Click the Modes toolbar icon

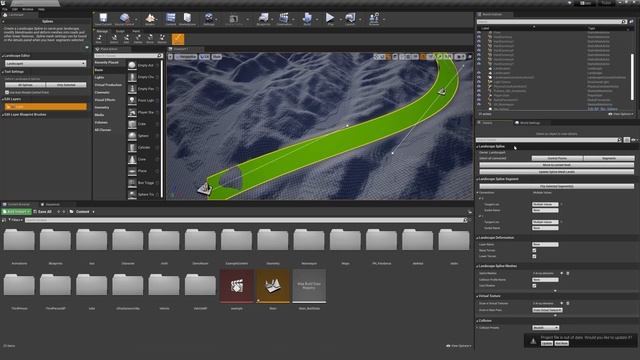pos(150,18)
